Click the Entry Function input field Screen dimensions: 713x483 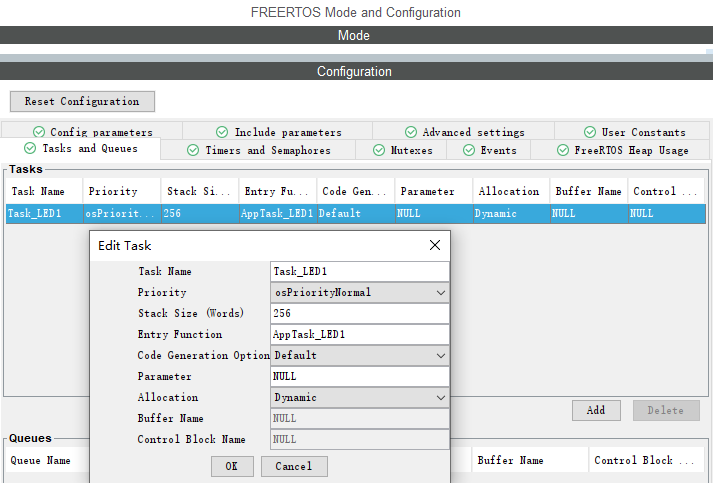tap(360, 334)
